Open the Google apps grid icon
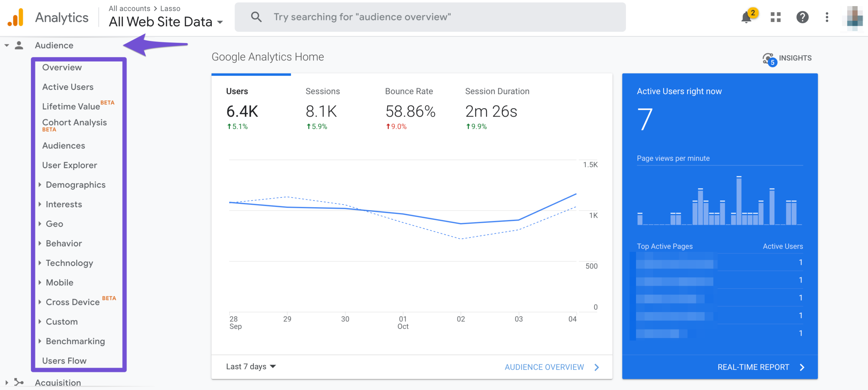 click(775, 17)
